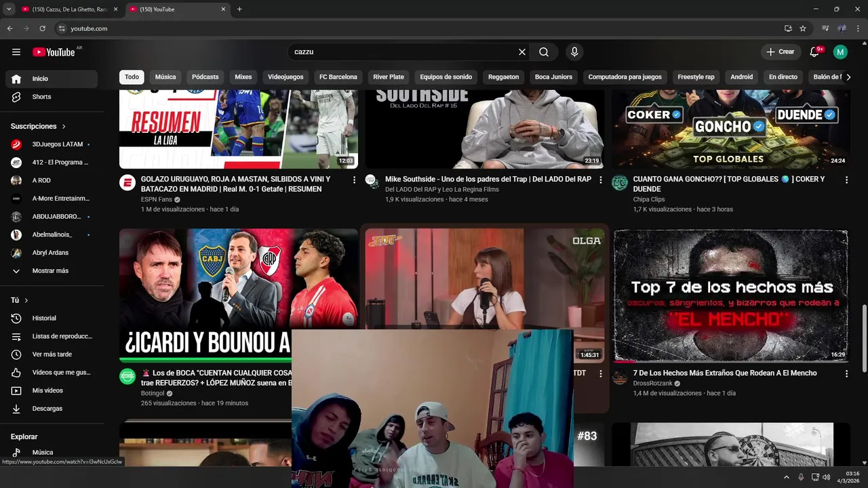The height and width of the screenshot is (488, 868).
Task: Clear the search box with X icon
Action: click(522, 52)
